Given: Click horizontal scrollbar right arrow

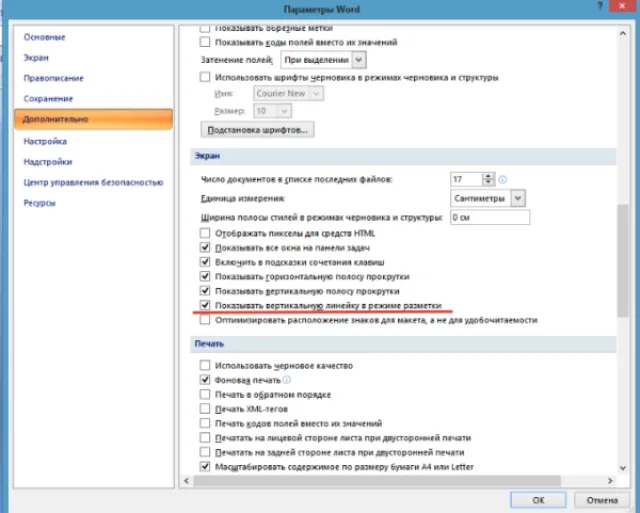Looking at the screenshot, I should pos(610,481).
